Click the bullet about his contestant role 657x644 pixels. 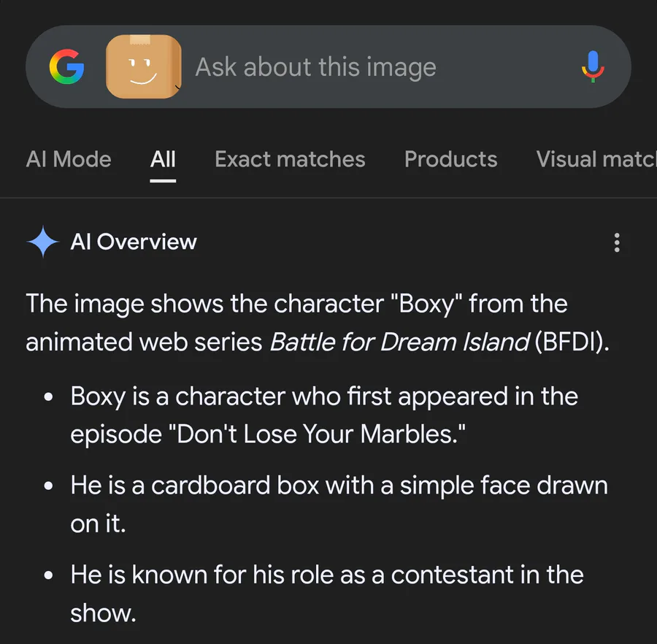326,575
